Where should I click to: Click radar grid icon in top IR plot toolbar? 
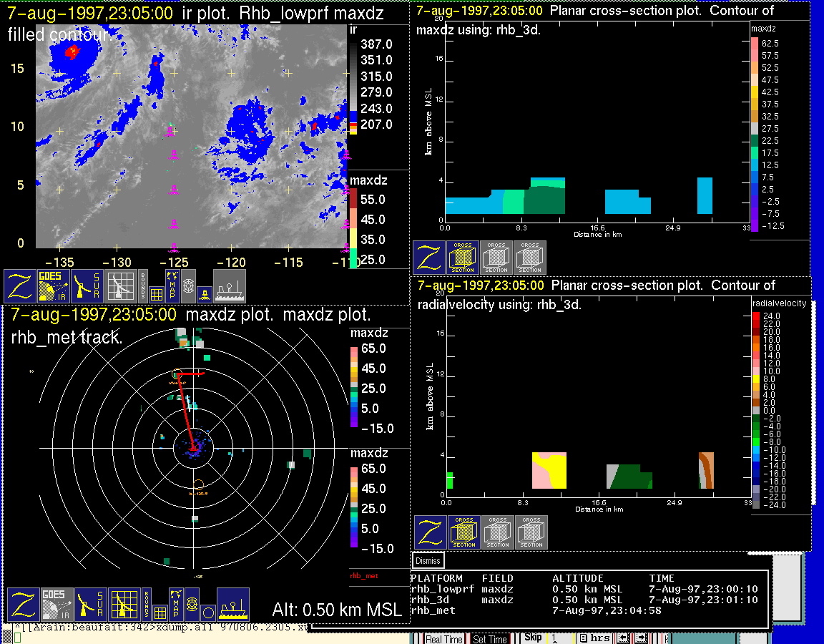pyautogui.click(x=121, y=286)
